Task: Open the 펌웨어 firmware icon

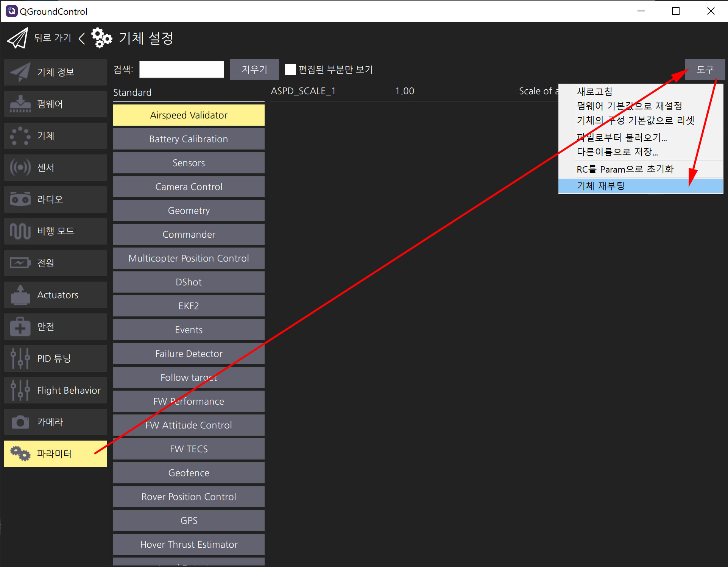Action: click(20, 104)
